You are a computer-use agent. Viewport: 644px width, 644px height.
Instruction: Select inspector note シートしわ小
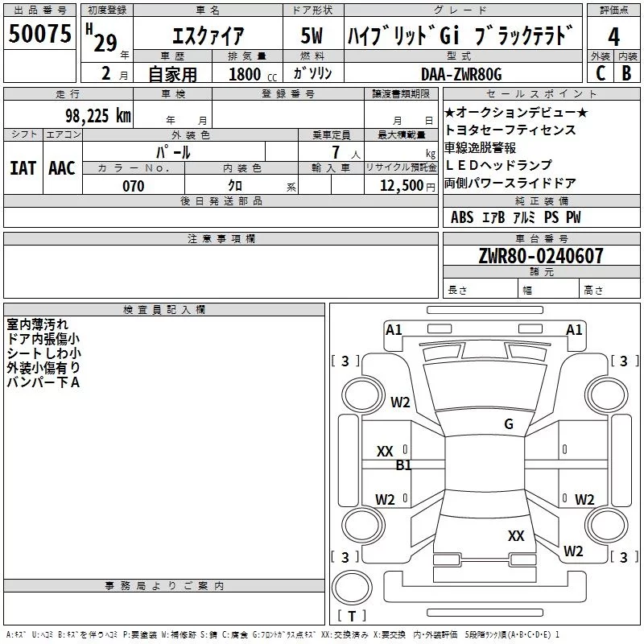(43, 353)
